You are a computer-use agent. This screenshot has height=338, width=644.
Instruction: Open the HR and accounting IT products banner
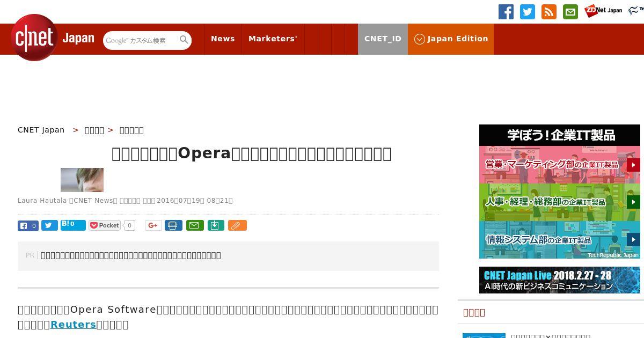tap(560, 202)
